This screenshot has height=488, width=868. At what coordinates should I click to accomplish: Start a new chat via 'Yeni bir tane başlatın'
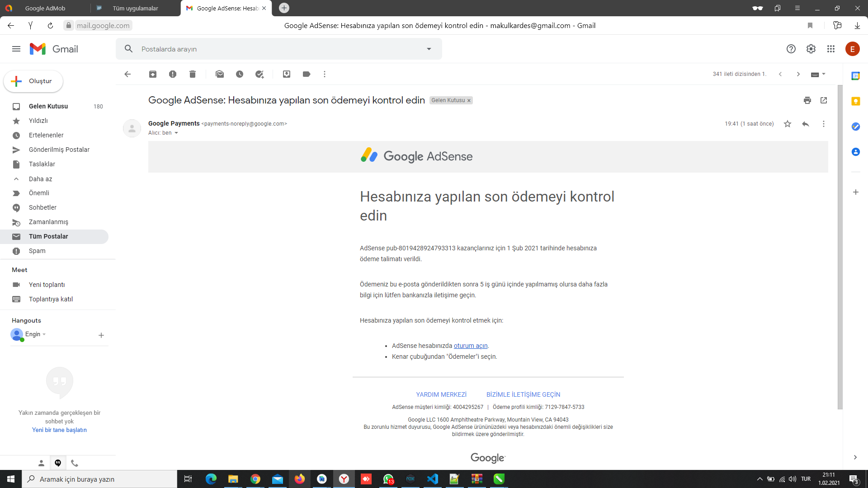pyautogui.click(x=59, y=430)
